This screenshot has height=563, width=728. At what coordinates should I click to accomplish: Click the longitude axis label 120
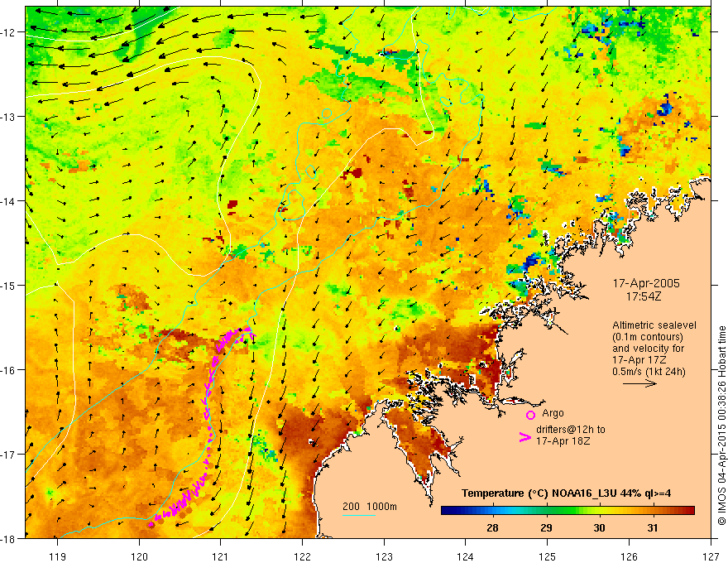pos(139,556)
